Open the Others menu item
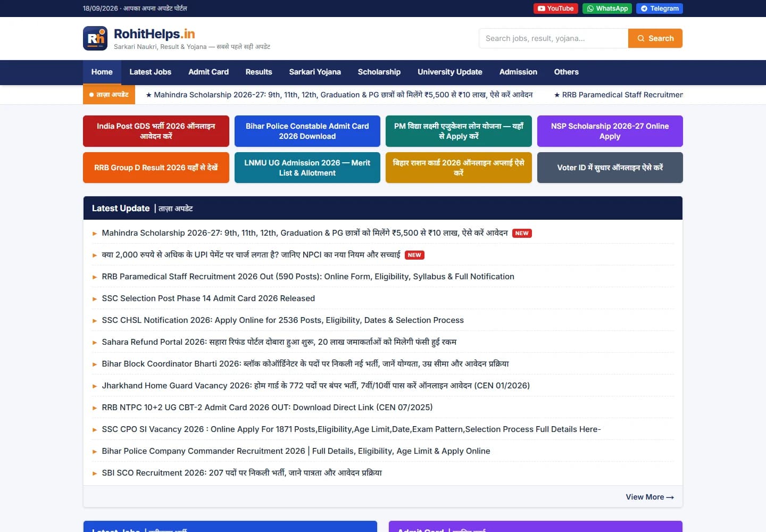The width and height of the screenshot is (766, 532). coord(567,72)
